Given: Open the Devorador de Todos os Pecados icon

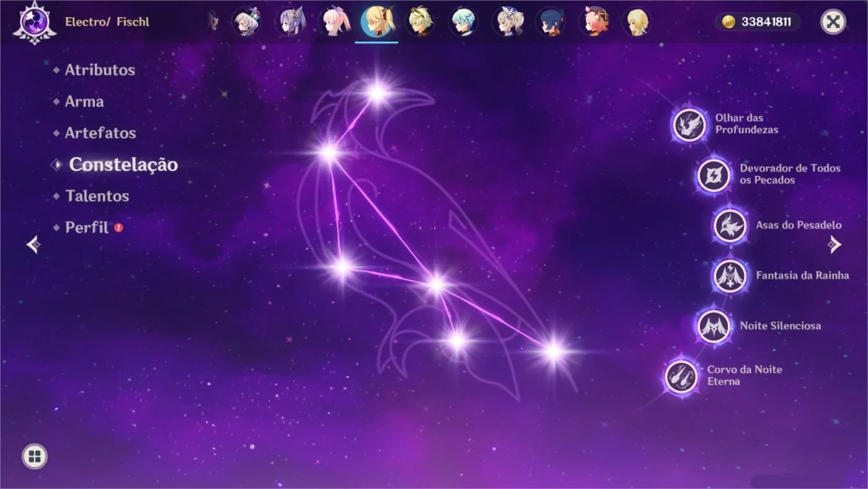Looking at the screenshot, I should 714,175.
